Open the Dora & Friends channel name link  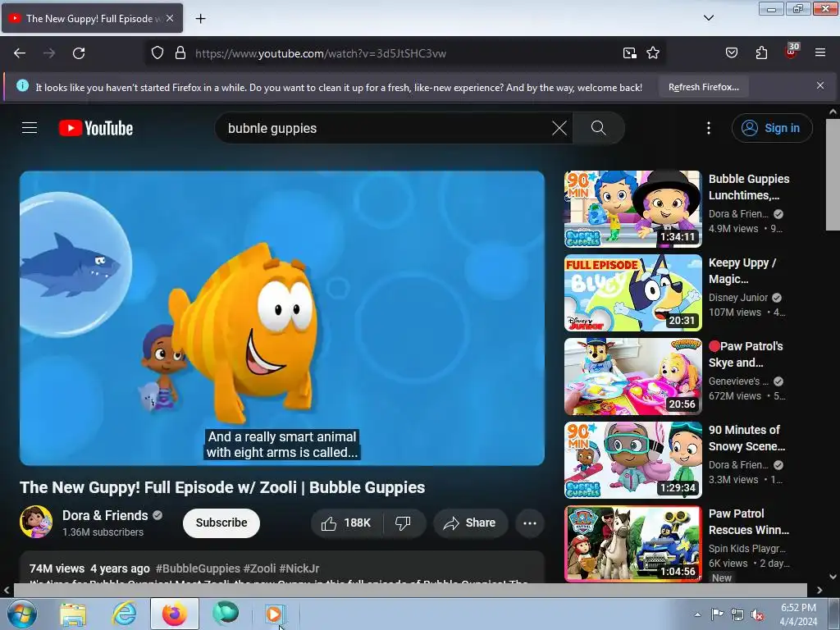coord(105,515)
